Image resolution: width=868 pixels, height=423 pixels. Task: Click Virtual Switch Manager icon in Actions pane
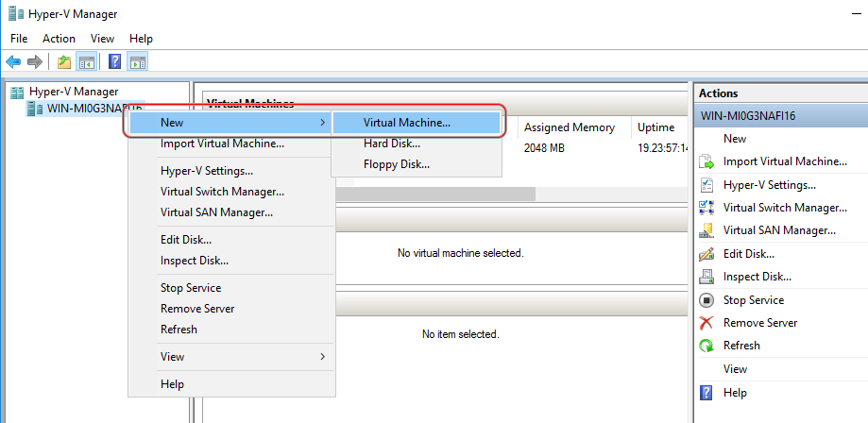tap(706, 208)
